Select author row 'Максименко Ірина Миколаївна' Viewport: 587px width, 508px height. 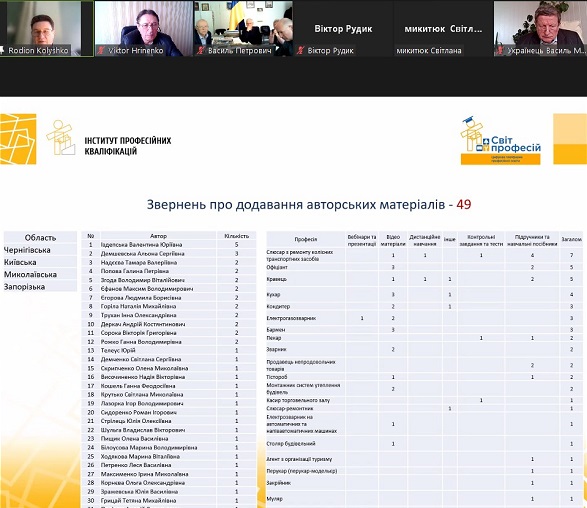pos(169,474)
